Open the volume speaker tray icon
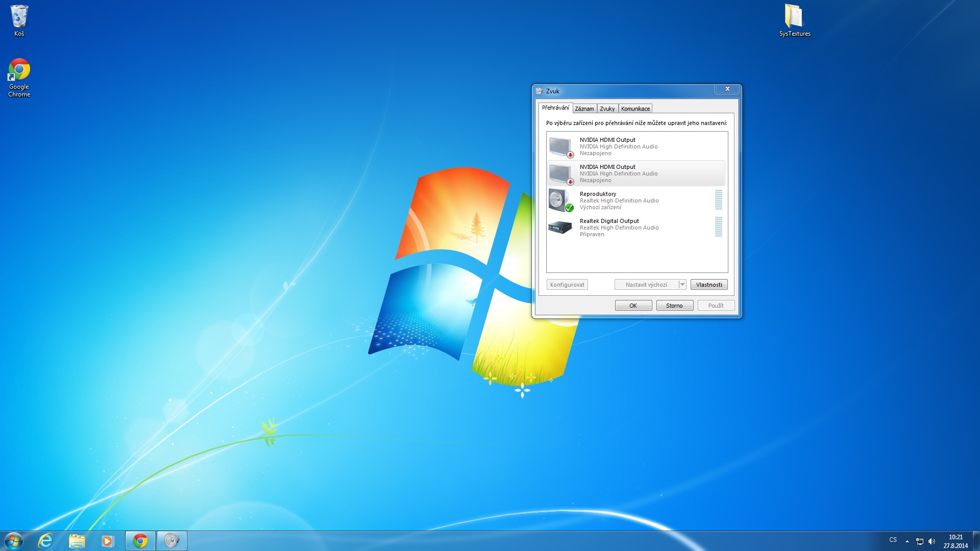The image size is (980, 551). [932, 541]
